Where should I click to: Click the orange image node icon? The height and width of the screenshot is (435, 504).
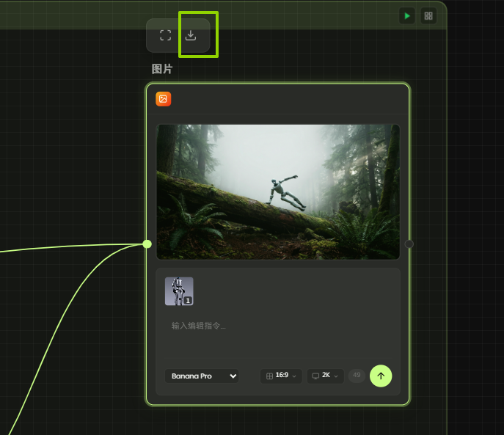pyautogui.click(x=163, y=99)
